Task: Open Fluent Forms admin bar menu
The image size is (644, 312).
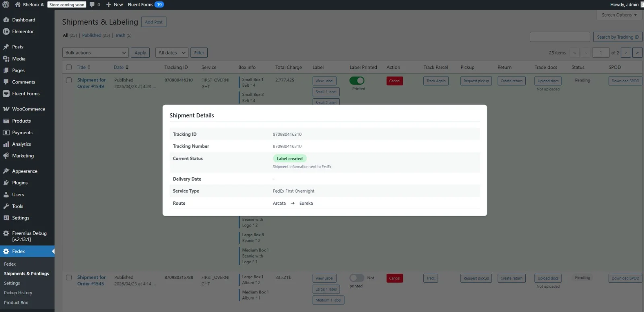Action: [x=145, y=4]
